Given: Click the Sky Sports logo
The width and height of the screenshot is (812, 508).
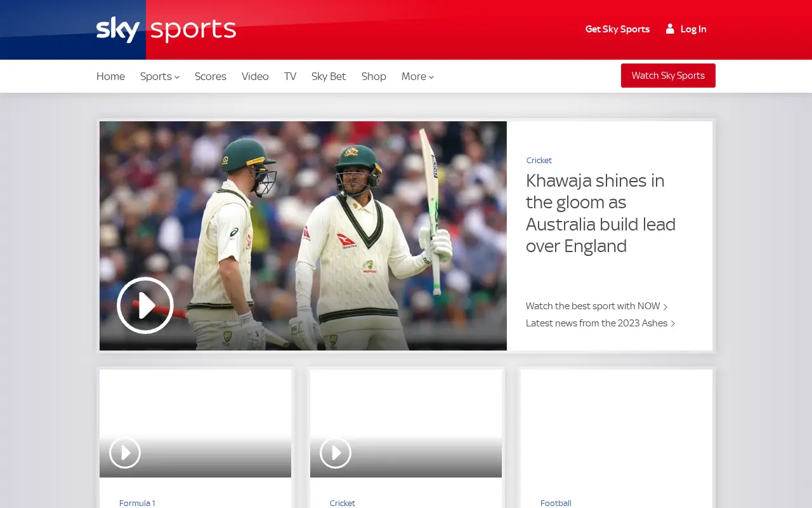Looking at the screenshot, I should click(166, 30).
